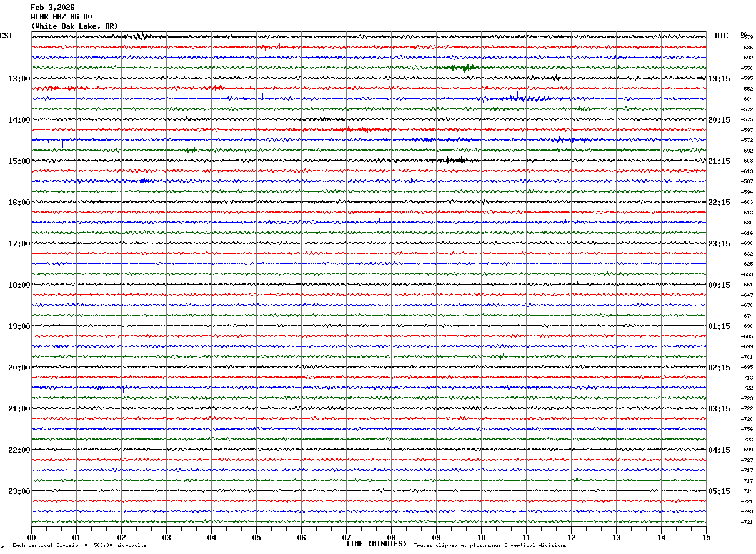Click the WLAR HHZ AG 00 station title
The image size is (756, 554).
point(61,17)
